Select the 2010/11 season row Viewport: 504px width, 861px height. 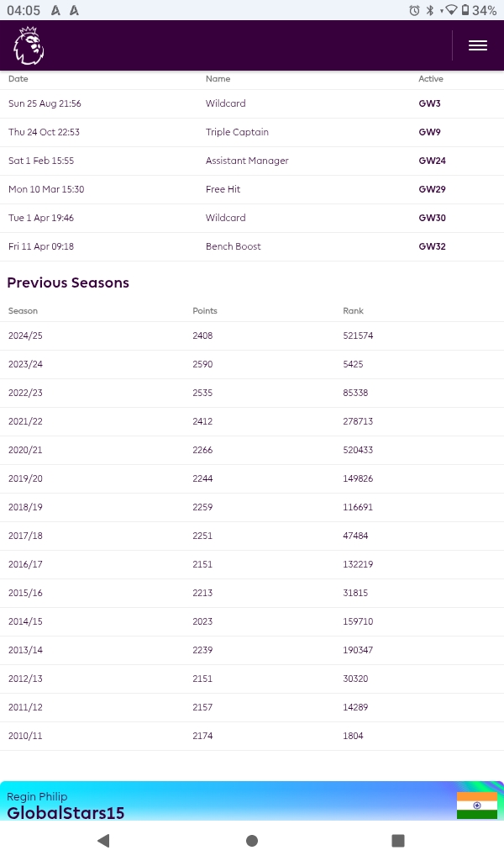click(x=252, y=736)
